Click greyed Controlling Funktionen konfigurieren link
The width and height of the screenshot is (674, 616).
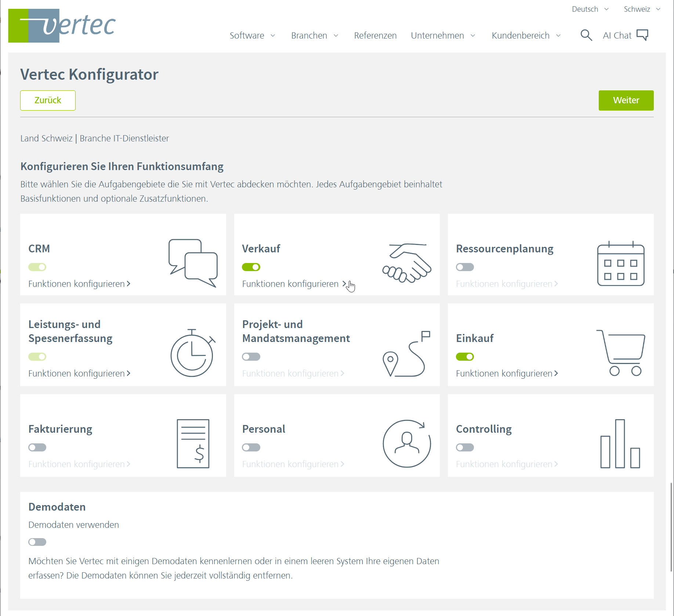tap(507, 464)
